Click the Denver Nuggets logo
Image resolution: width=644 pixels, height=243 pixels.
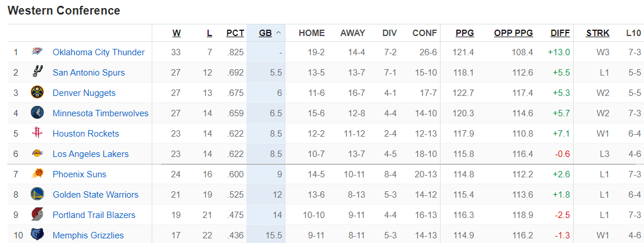tap(37, 93)
